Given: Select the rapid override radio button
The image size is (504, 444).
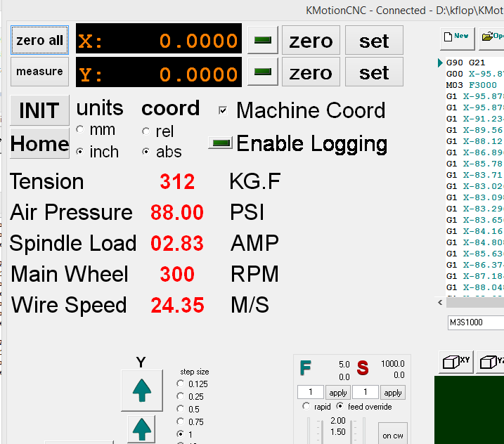Looking at the screenshot, I should [x=306, y=407].
